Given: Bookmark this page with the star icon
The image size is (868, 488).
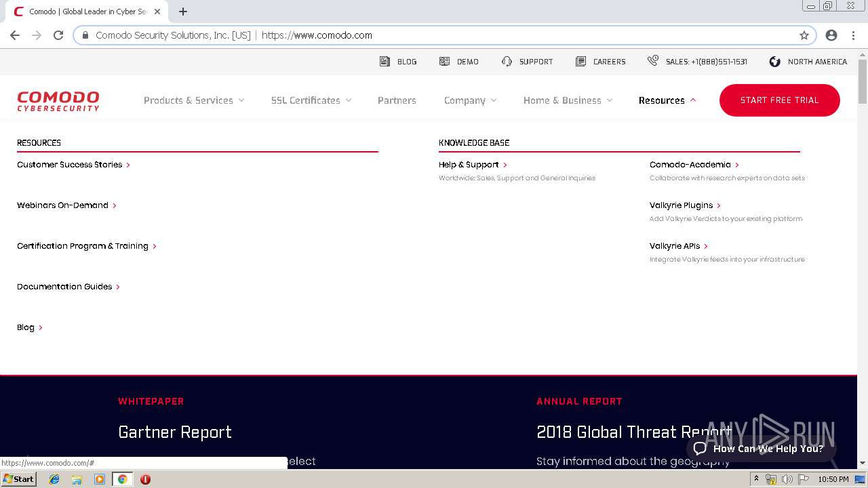Looking at the screenshot, I should pyautogui.click(x=804, y=35).
